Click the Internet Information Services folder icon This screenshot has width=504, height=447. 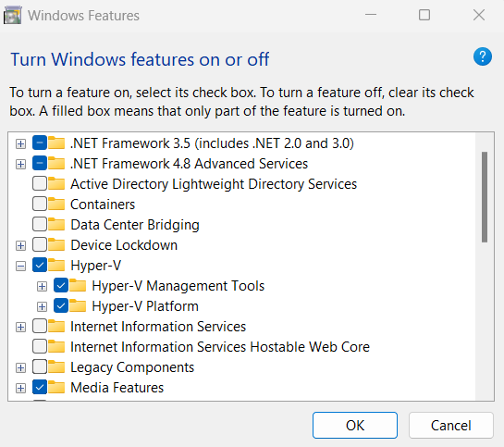coord(56,326)
